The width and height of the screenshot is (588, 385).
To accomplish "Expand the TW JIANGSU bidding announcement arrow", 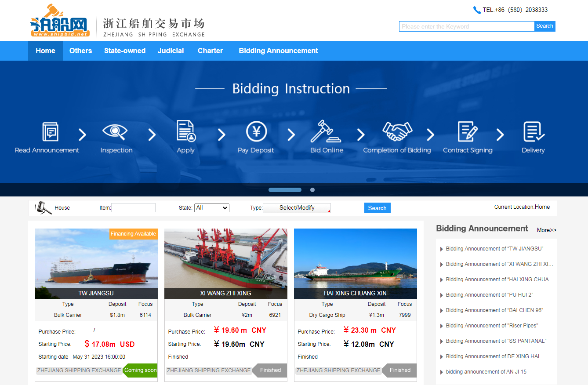I will coord(441,249).
